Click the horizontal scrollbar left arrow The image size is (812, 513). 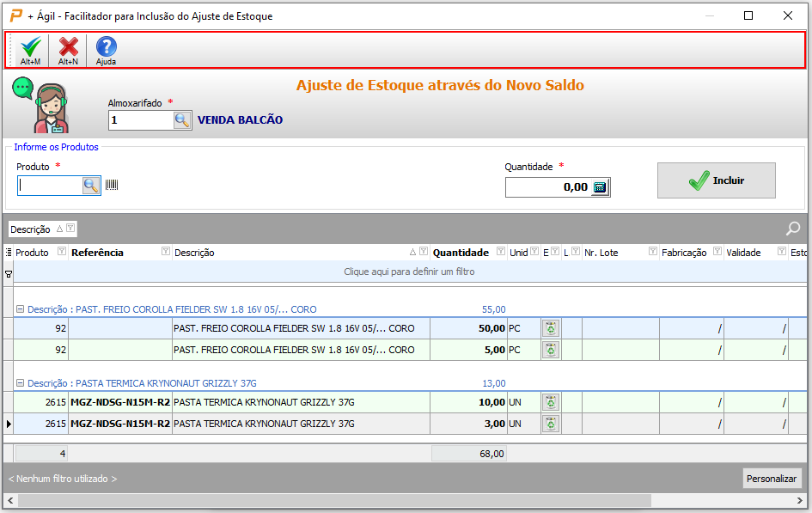click(10, 501)
